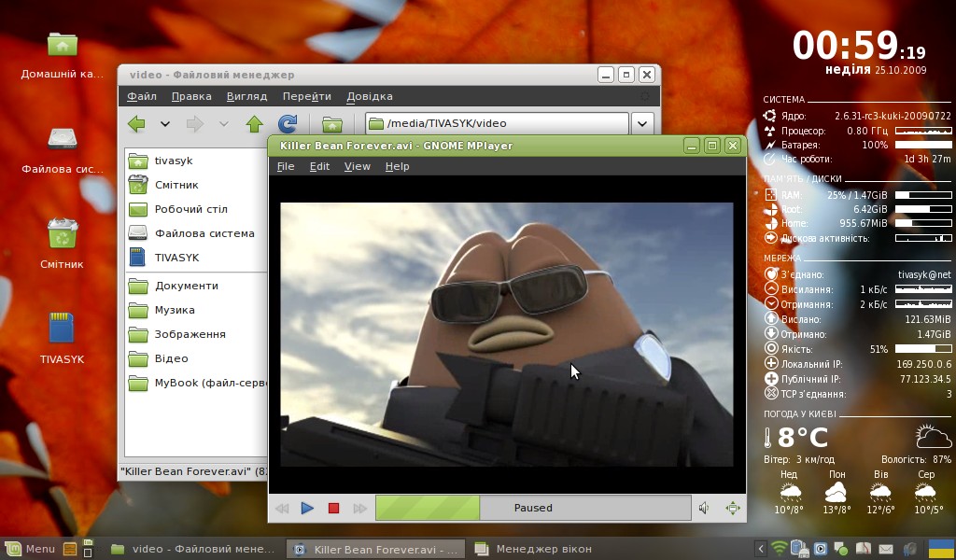Open Зображення bookmark in the sidebar

click(x=196, y=334)
